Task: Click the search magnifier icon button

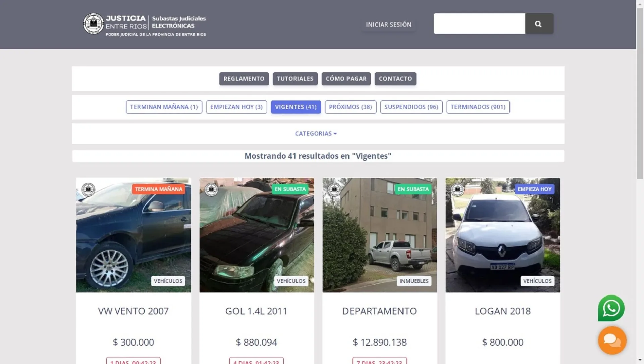Action: pyautogui.click(x=539, y=24)
